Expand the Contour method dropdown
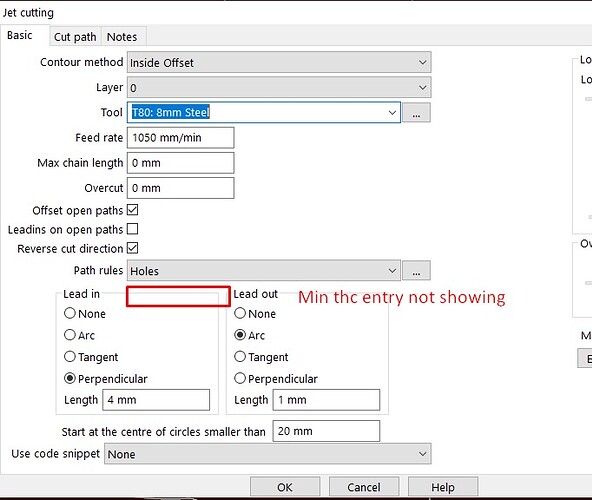Screen dimensions: 592x500 422,62
